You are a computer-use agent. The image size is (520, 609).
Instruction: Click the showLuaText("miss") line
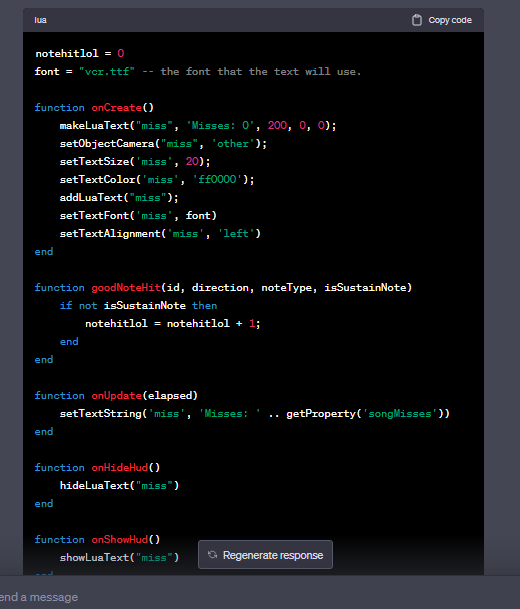coord(119,557)
